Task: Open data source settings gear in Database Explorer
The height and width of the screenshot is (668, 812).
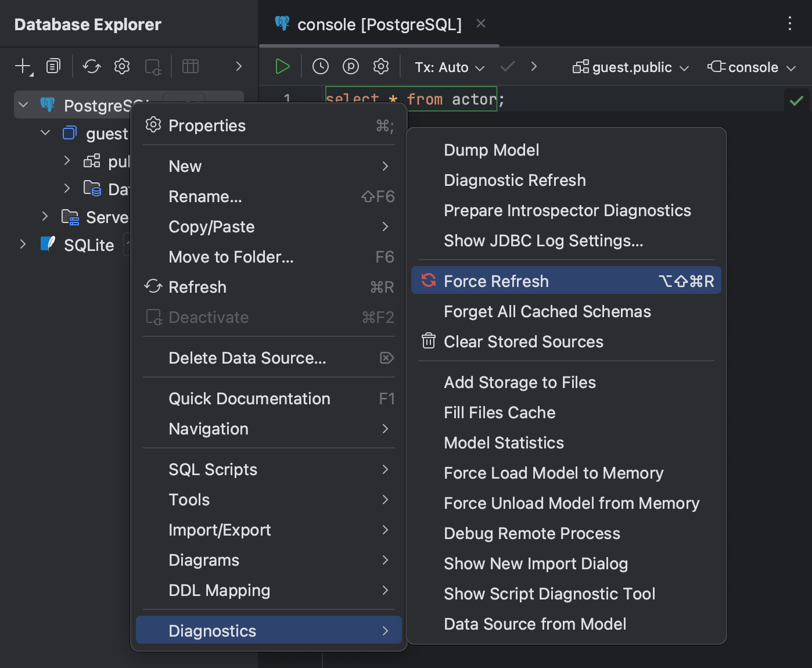Action: [121, 66]
